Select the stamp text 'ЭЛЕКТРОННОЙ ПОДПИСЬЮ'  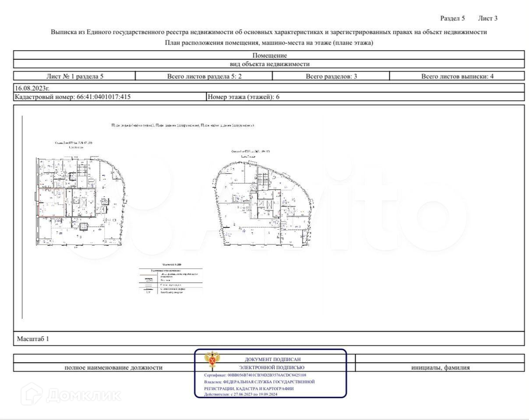coord(272,367)
